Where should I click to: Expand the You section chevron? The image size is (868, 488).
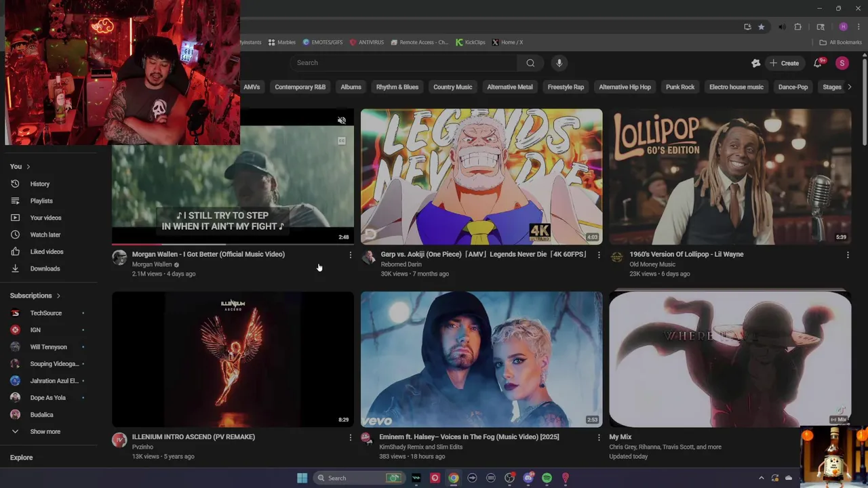[28, 167]
